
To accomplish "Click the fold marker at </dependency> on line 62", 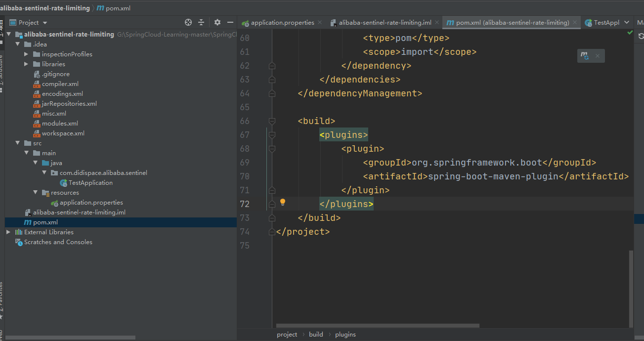I will tap(271, 66).
